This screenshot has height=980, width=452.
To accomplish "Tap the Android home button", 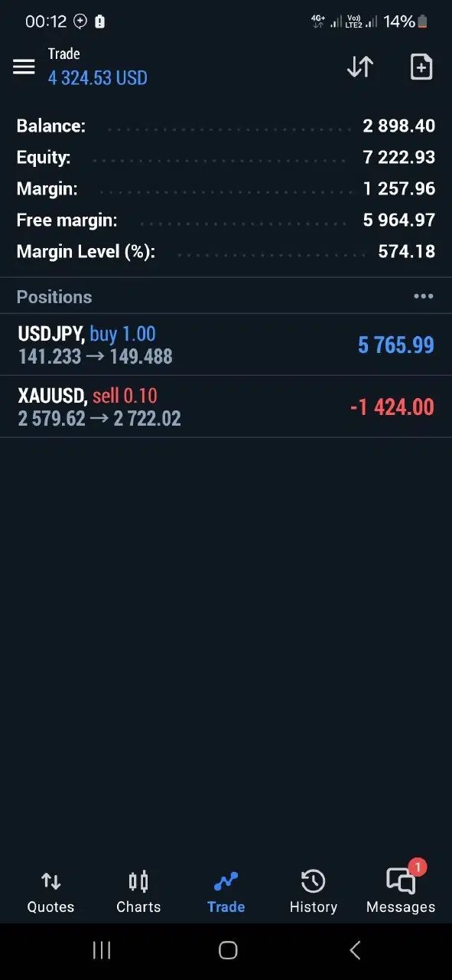I will click(227, 950).
